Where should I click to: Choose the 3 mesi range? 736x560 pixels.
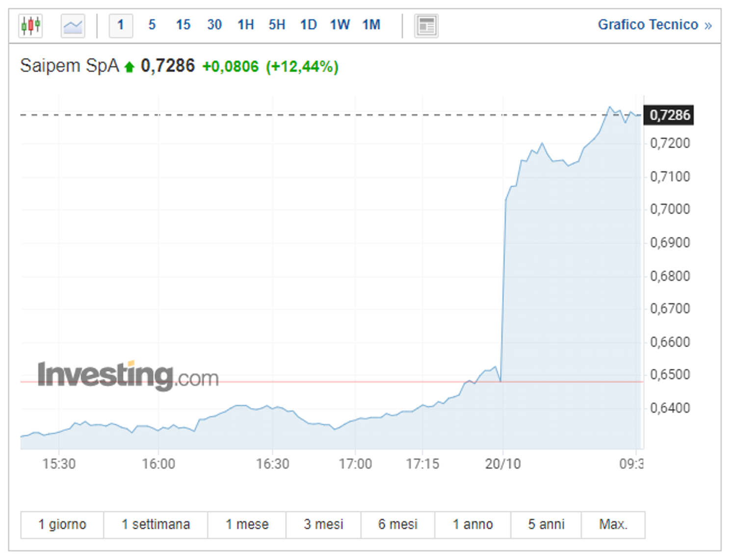pyautogui.click(x=323, y=525)
